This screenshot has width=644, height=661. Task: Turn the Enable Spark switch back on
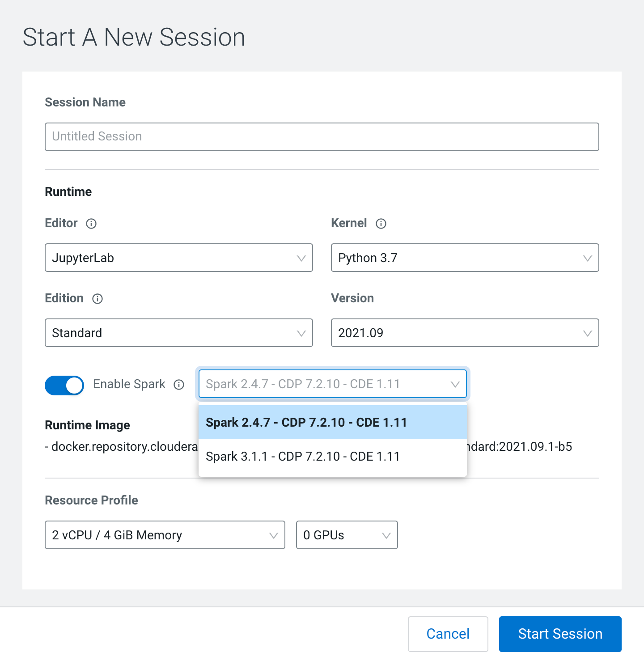(64, 385)
